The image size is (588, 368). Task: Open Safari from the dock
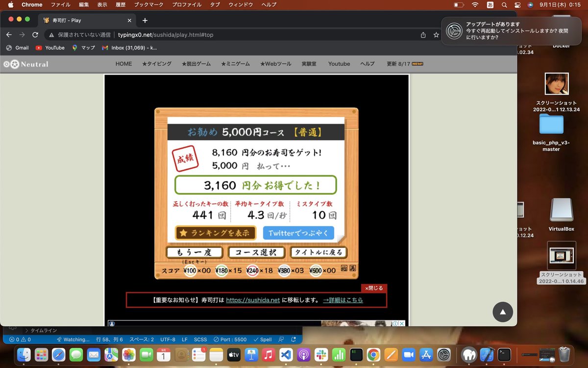(x=59, y=354)
